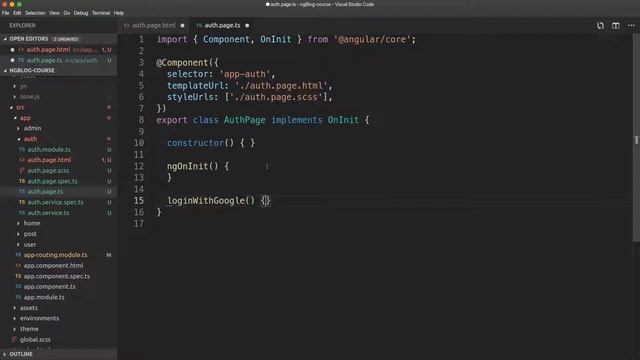Open the Terminal menu
640x360 pixels.
[x=101, y=13]
